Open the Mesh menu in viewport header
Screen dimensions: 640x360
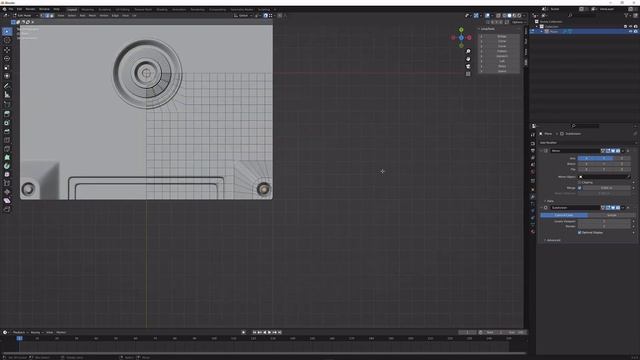[x=92, y=16]
